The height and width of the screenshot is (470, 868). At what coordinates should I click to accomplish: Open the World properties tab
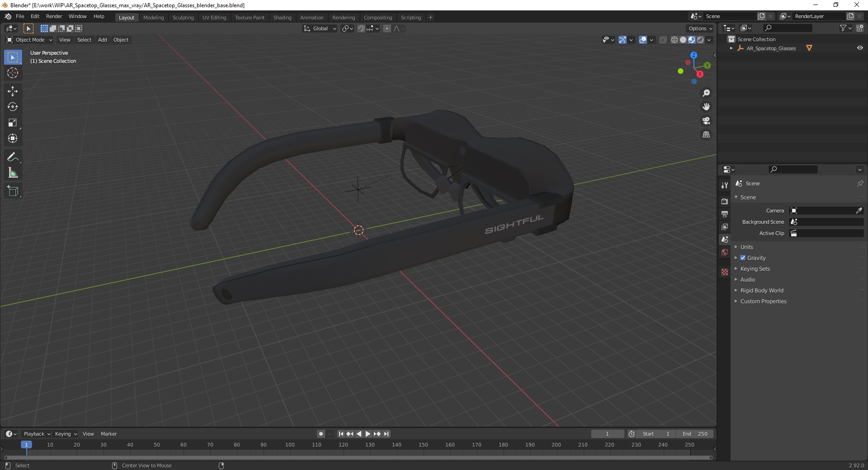click(x=725, y=252)
